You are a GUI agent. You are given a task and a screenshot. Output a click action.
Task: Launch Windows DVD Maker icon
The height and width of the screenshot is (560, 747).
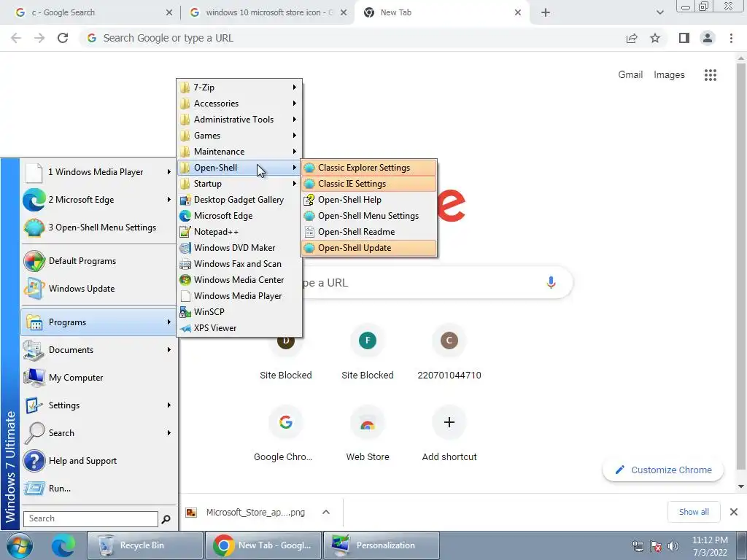pyautogui.click(x=185, y=248)
